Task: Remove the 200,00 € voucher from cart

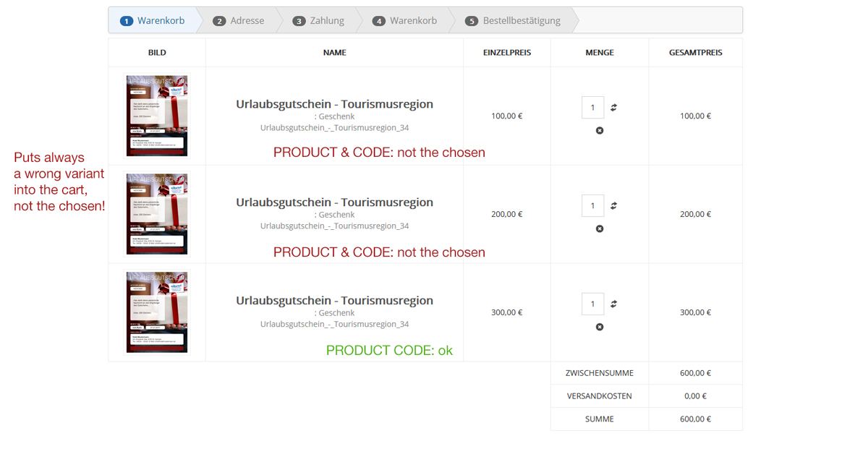Action: coord(600,229)
